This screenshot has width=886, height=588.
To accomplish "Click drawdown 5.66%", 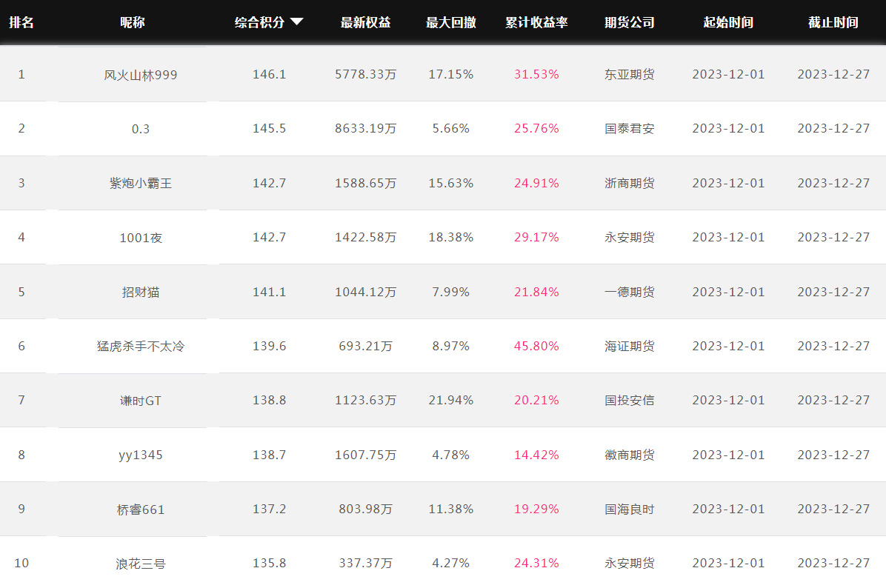I will pyautogui.click(x=451, y=129).
